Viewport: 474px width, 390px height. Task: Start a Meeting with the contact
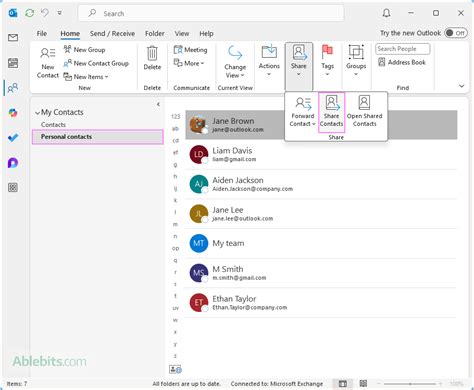pyautogui.click(x=190, y=50)
